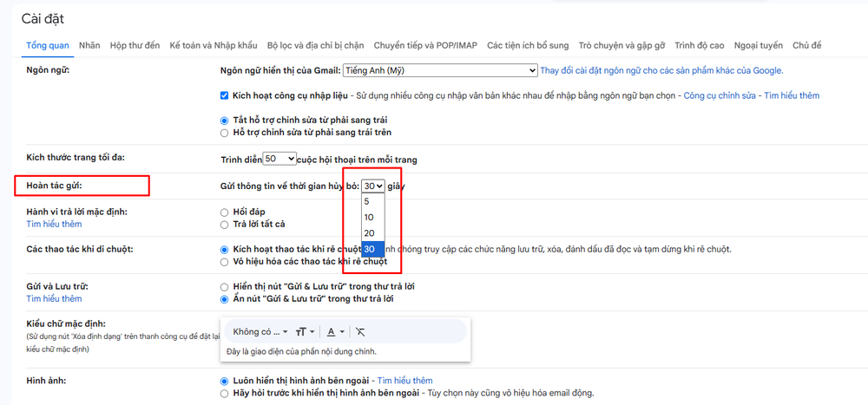Go to Kế toán và Nhập khẩu tab
Screen dimensions: 868x405
(x=214, y=45)
